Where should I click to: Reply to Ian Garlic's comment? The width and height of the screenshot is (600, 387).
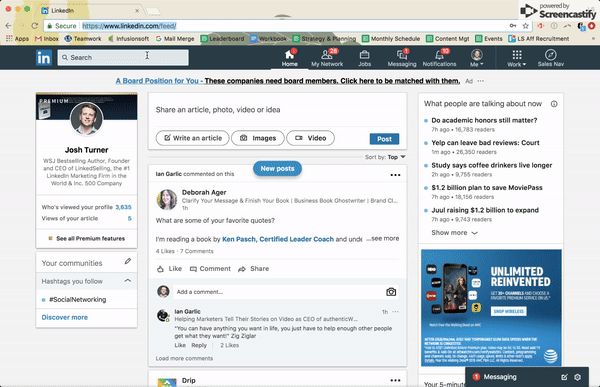[x=199, y=345]
